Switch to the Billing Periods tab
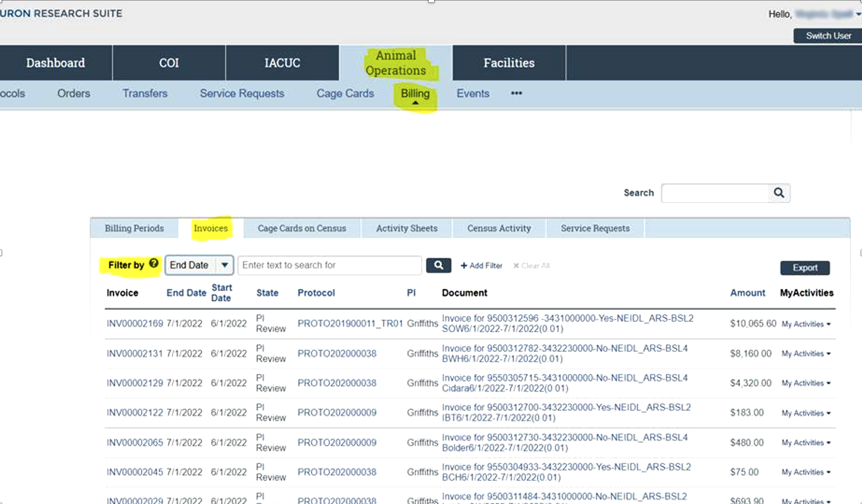The width and height of the screenshot is (862, 504). click(x=134, y=228)
